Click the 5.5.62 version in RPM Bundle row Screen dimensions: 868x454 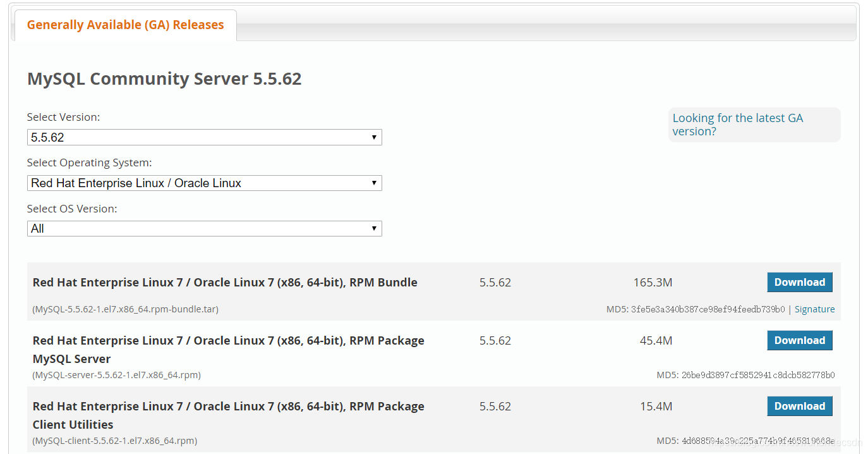click(495, 283)
